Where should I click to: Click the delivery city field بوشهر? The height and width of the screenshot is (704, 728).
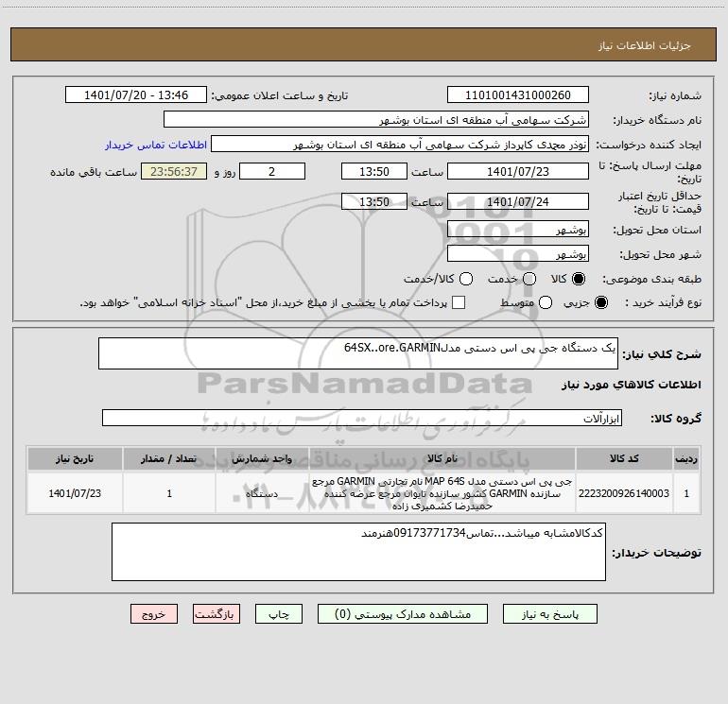point(518,254)
